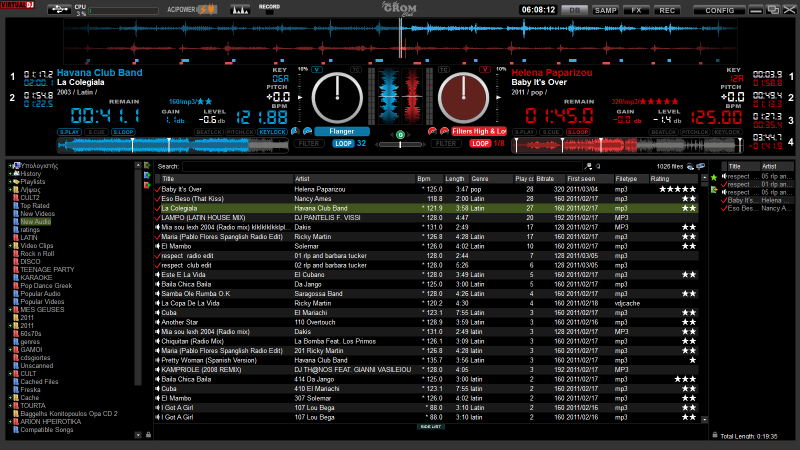
Task: Click the SIDE LIST button at bottom
Action: (x=431, y=427)
